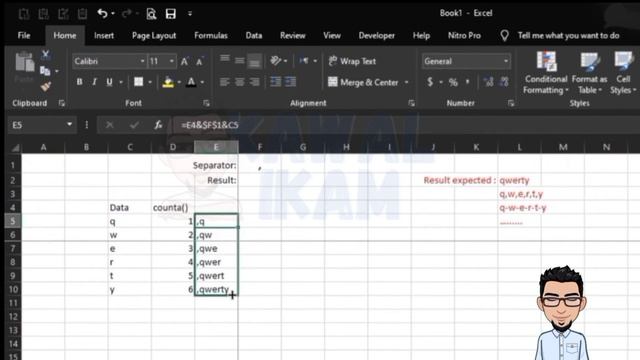Open Merge & Center dropdown arrow

(407, 82)
